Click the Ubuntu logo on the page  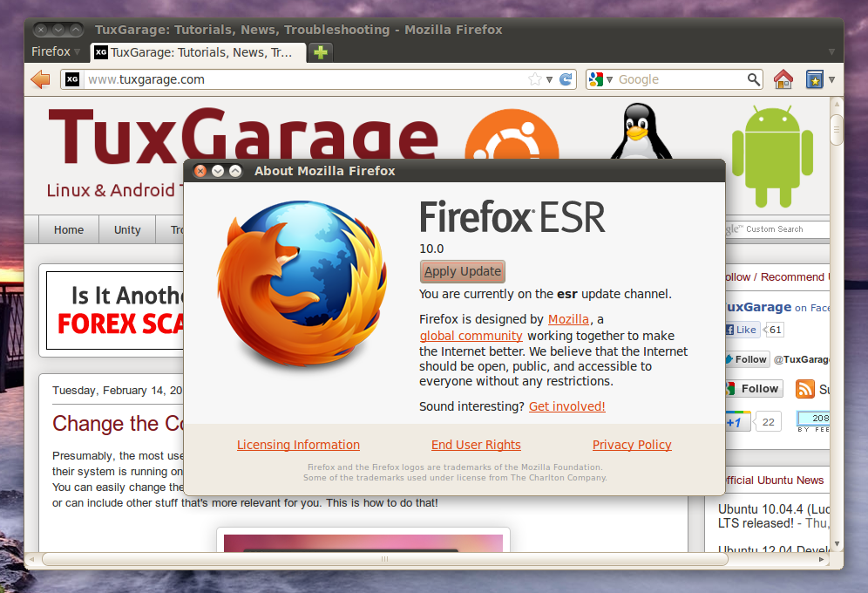click(x=512, y=134)
